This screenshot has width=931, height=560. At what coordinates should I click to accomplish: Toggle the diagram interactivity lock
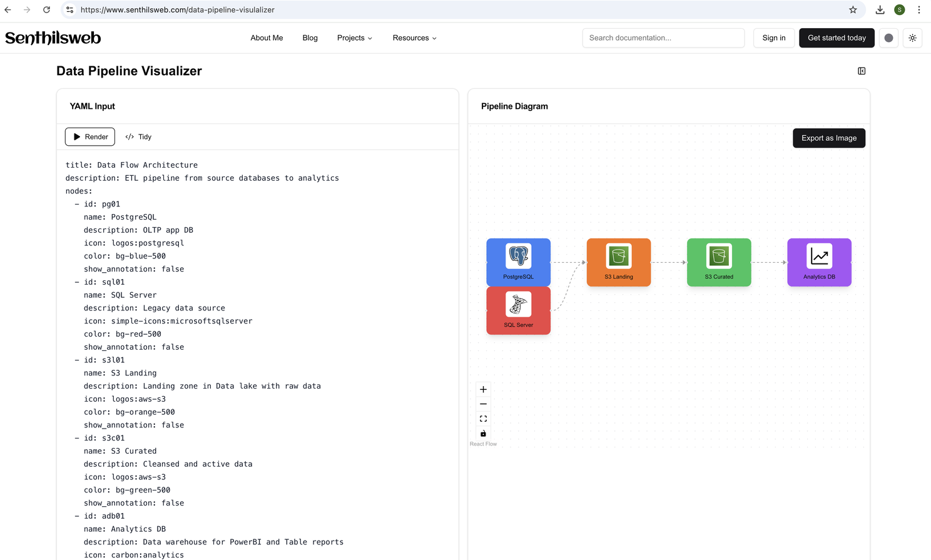click(x=483, y=434)
